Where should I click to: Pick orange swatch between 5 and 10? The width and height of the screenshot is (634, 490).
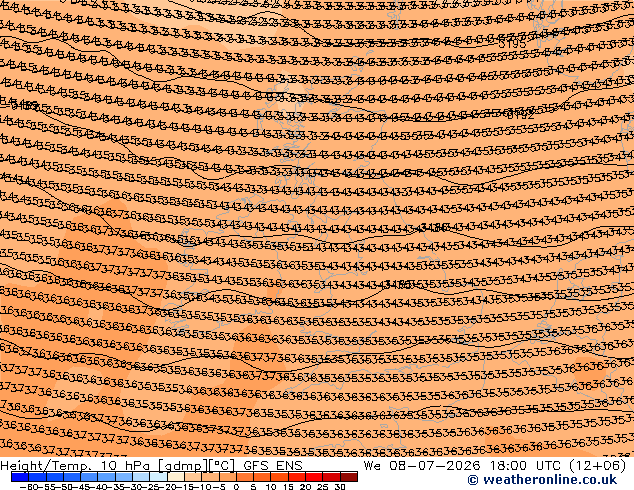(262, 477)
